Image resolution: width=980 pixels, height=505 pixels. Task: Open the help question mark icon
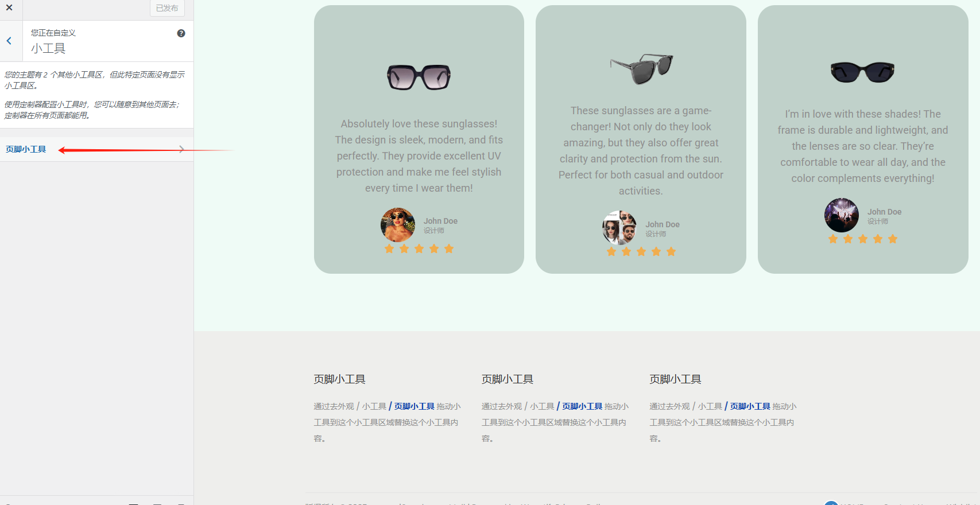pyautogui.click(x=181, y=33)
